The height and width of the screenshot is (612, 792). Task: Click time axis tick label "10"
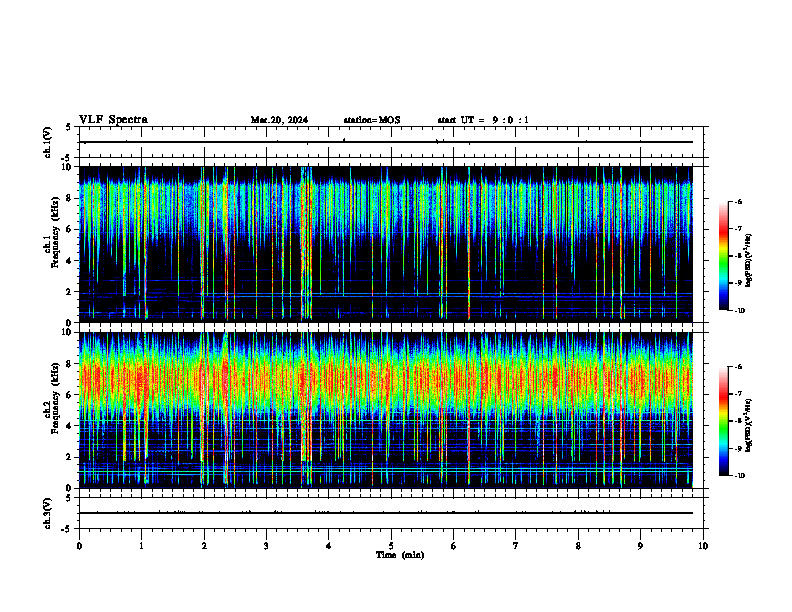pyautogui.click(x=703, y=546)
